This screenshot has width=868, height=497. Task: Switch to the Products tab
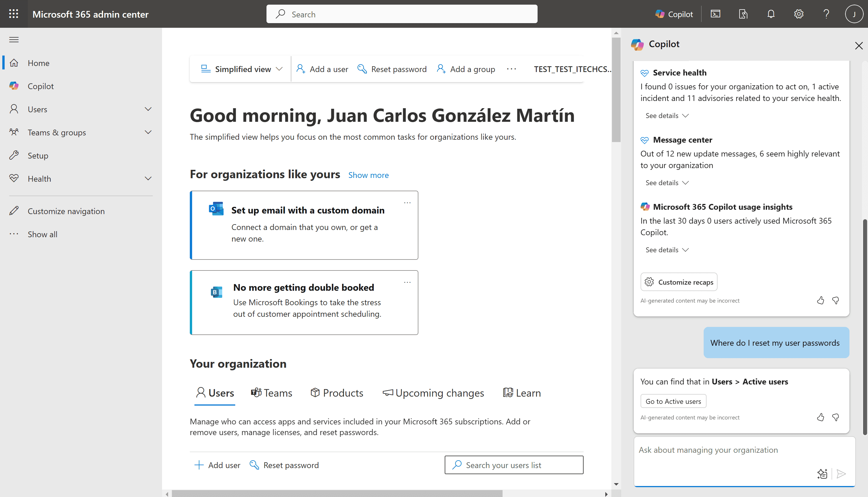click(336, 393)
